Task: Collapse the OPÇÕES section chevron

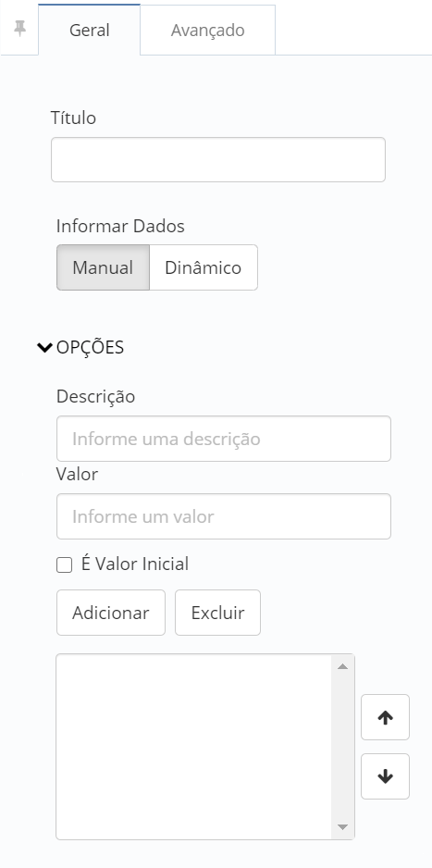Action: coord(44,348)
